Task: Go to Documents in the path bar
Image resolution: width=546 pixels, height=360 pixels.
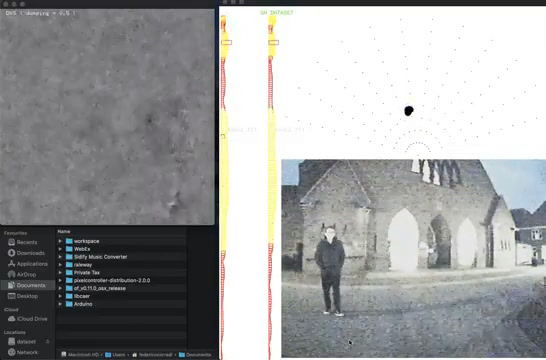Action: click(195, 354)
